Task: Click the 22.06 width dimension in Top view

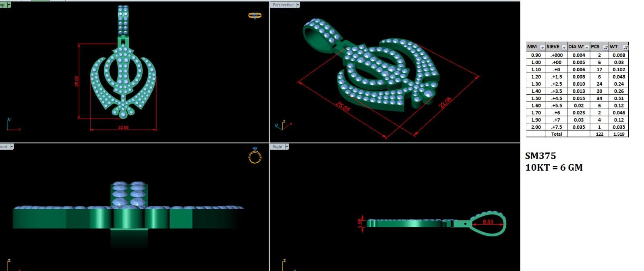Action: point(123,128)
